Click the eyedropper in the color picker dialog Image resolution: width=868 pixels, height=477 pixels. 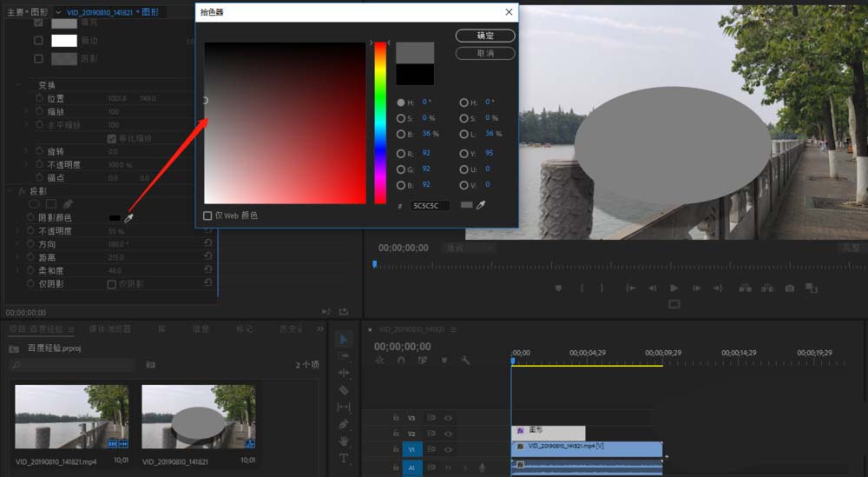click(x=480, y=206)
